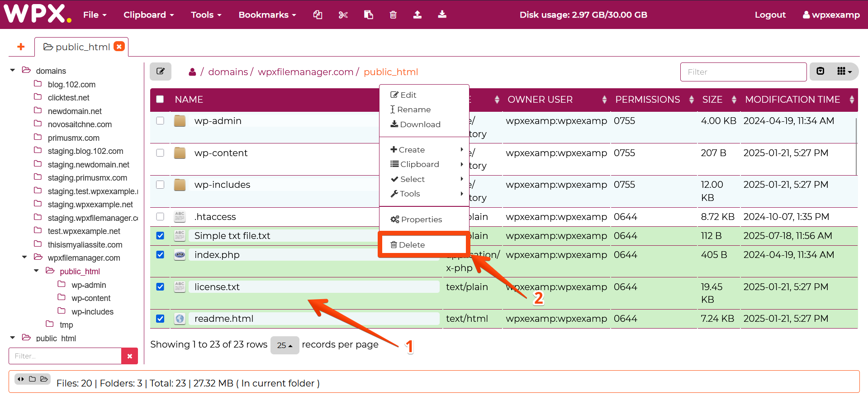Viewport: 868px width, 396px height.
Task: Check the .htaccess row checkbox
Action: click(160, 217)
